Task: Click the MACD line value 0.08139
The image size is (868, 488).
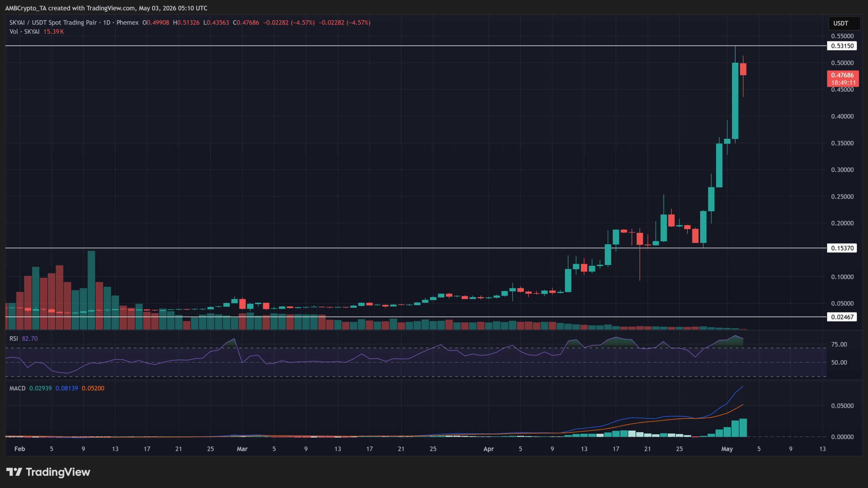Action: 67,388
